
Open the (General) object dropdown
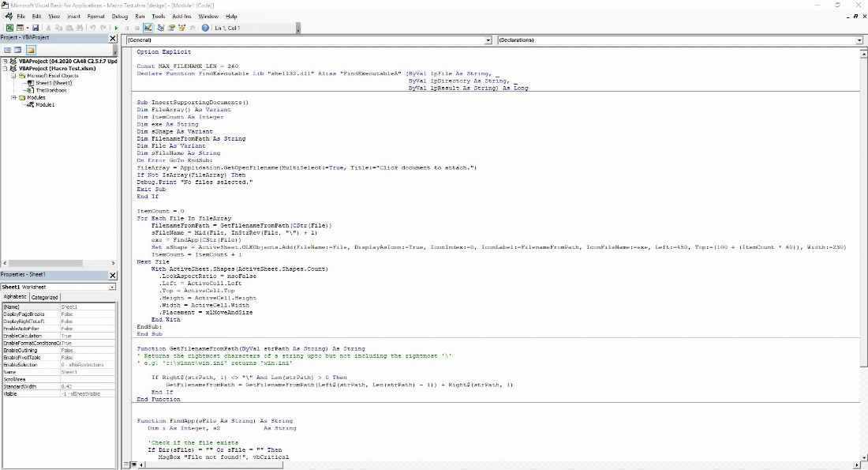pyautogui.click(x=488, y=39)
